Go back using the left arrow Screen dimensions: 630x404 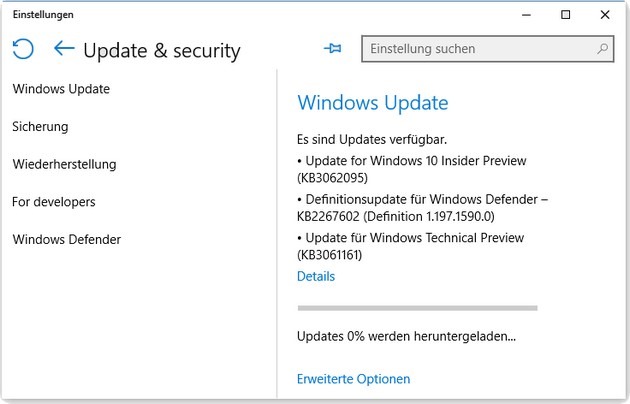click(64, 48)
